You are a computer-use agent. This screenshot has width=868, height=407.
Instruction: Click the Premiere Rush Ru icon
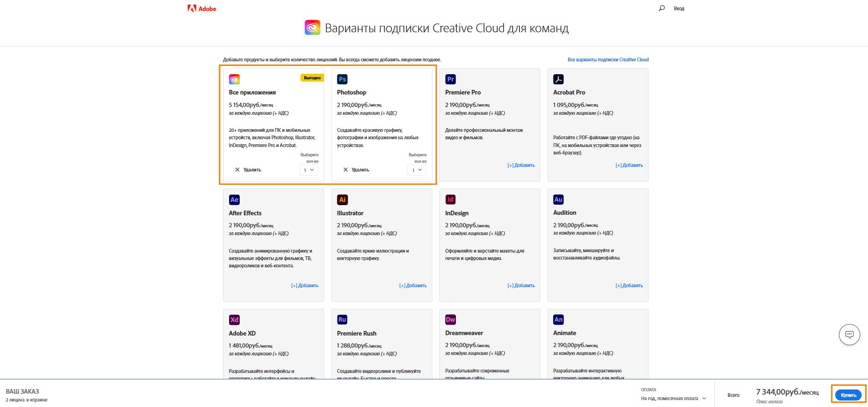342,320
